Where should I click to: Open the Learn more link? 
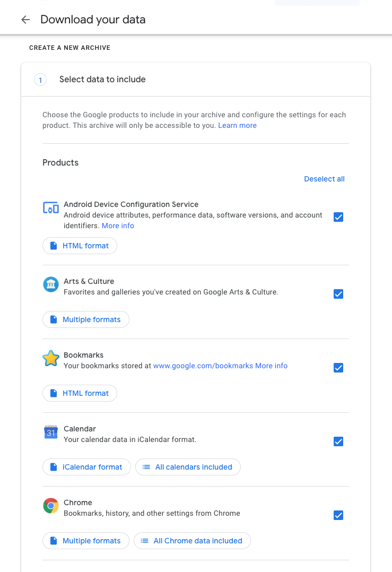[x=237, y=126]
